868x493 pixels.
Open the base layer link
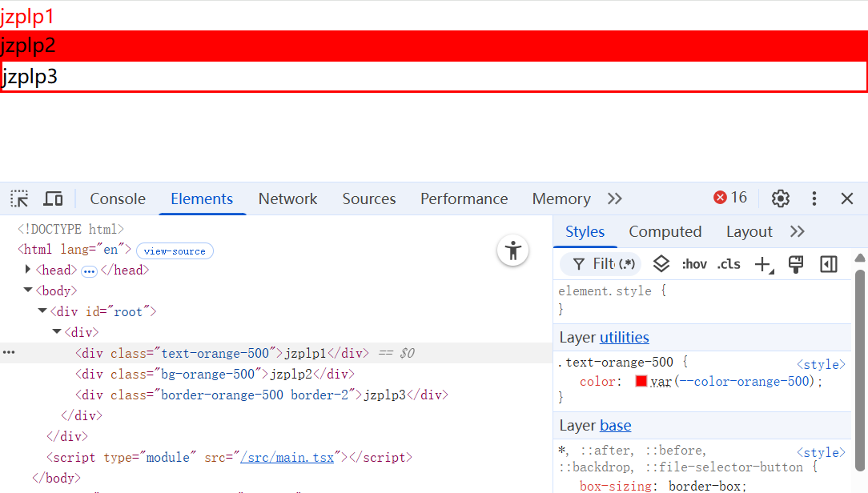[x=615, y=426]
